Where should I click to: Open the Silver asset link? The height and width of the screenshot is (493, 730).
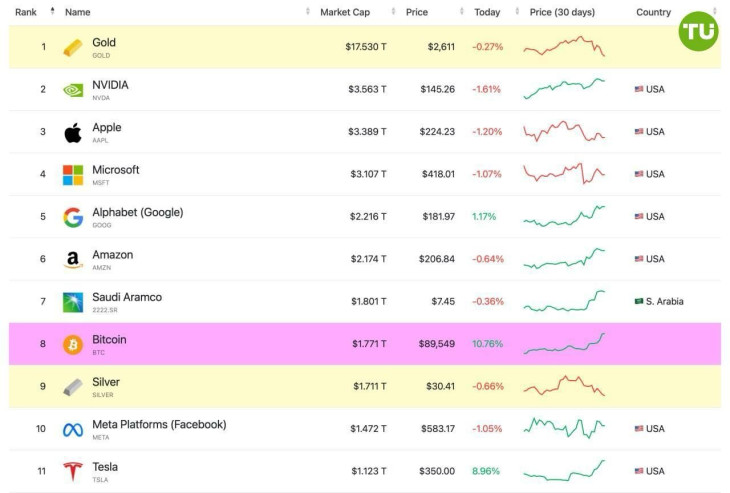[106, 382]
